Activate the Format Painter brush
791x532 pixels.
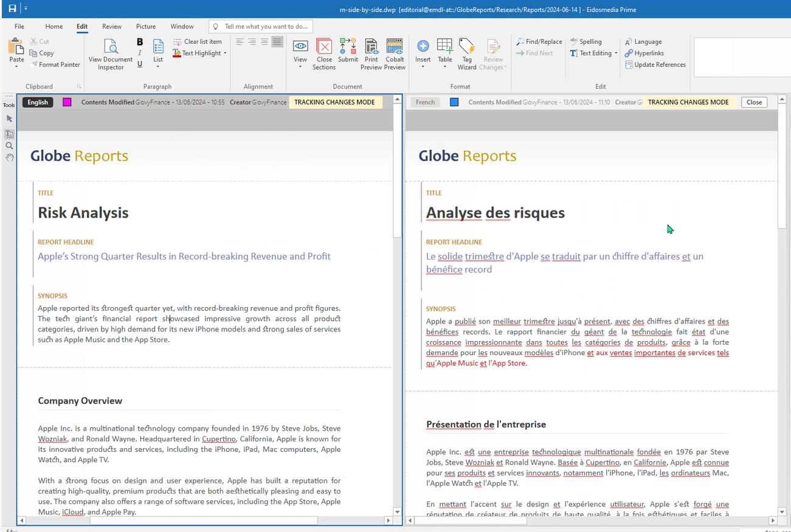point(55,64)
